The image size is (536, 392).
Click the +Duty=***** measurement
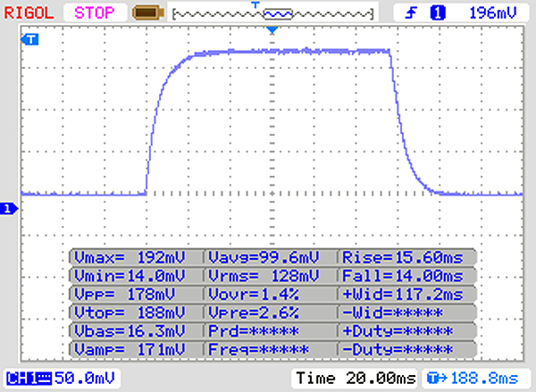click(398, 330)
